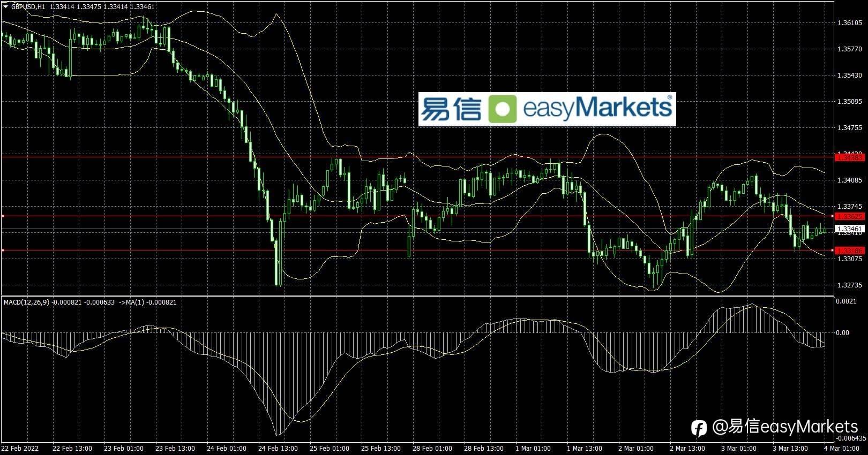Click the 25 Feb 13:00 time label
The height and width of the screenshot is (455, 868).
[380, 449]
